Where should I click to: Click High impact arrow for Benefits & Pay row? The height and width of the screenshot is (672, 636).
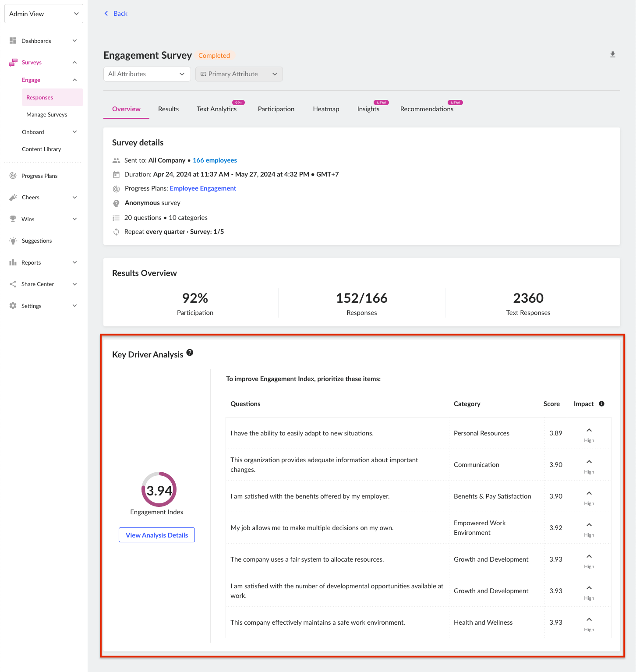[x=589, y=494]
